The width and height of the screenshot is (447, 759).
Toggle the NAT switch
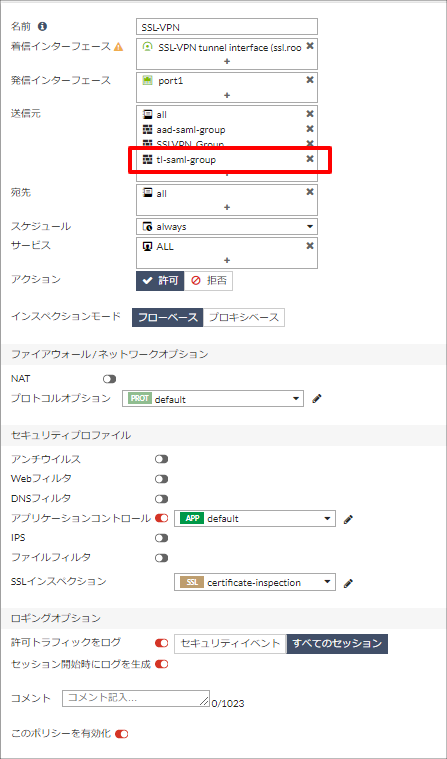pyautogui.click(x=109, y=379)
